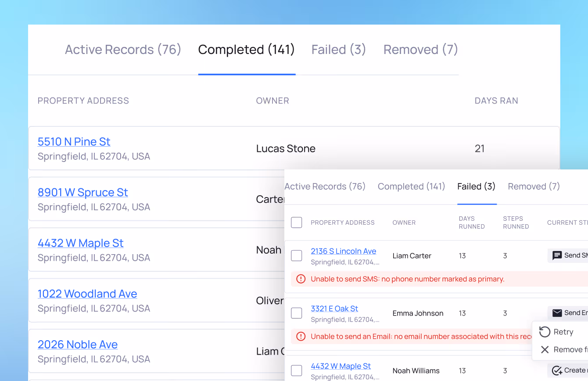This screenshot has width=588, height=381.
Task: Toggle the select-all checkbox in the table header
Action: pos(297,223)
